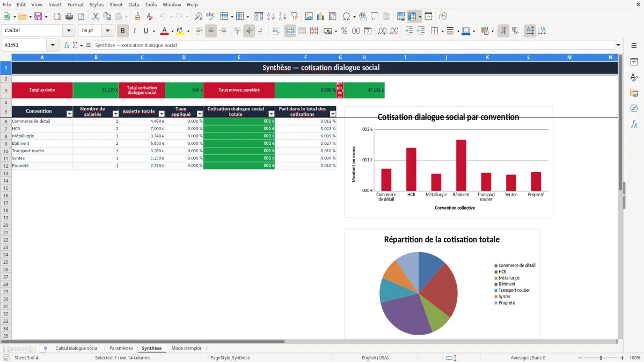Open font name dropdown
The width and height of the screenshot is (644, 362).
69,31
